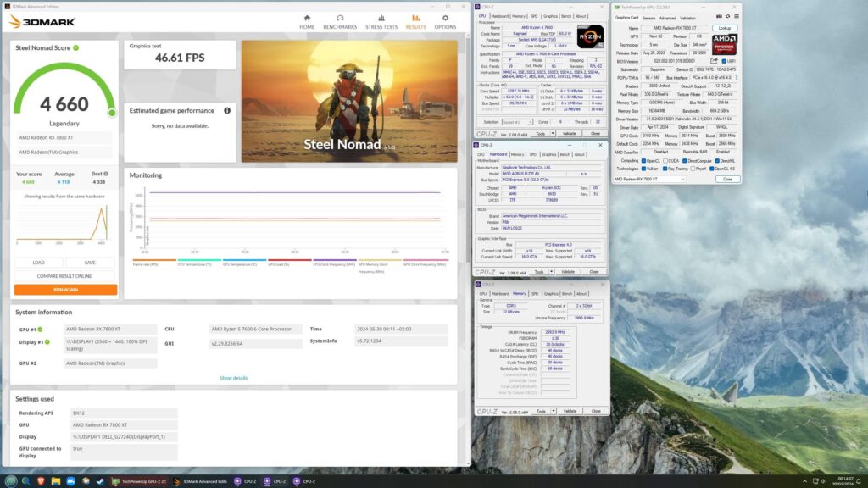Click the info icon next to Best score
Viewport: 868px width, 488px height.
(x=106, y=174)
